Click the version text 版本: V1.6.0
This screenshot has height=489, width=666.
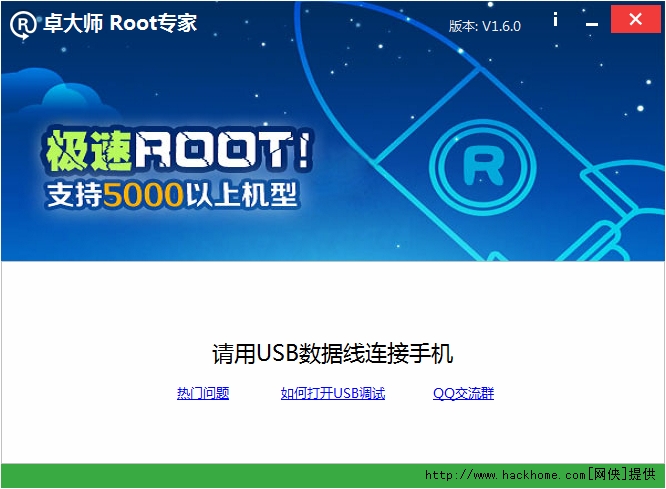[x=485, y=26]
